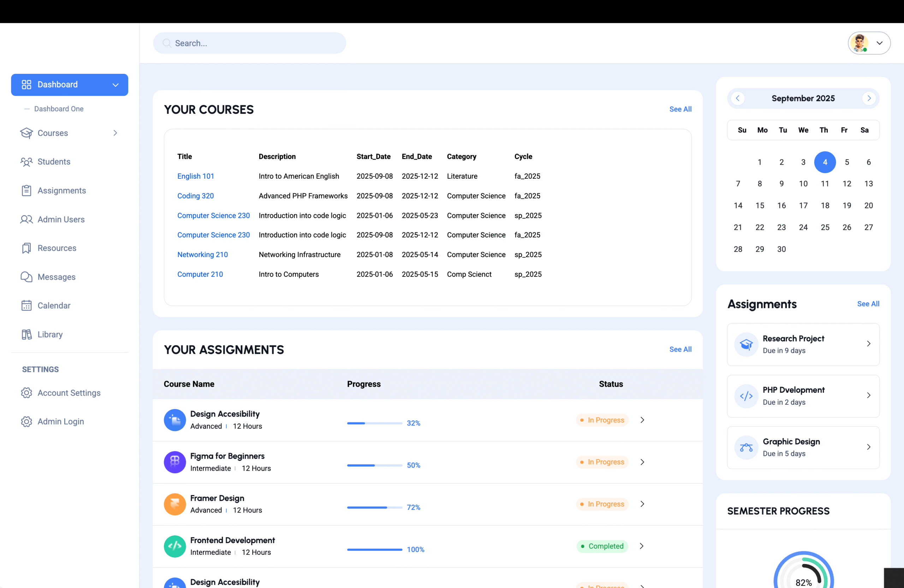Image resolution: width=904 pixels, height=588 pixels.
Task: Click the Admin Login gear icon
Action: coord(26,422)
